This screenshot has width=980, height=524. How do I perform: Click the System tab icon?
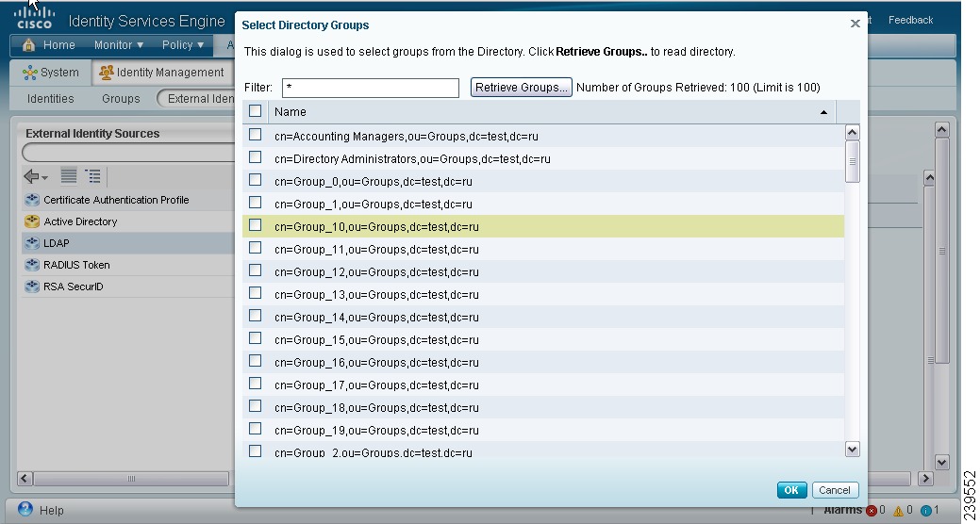29,73
